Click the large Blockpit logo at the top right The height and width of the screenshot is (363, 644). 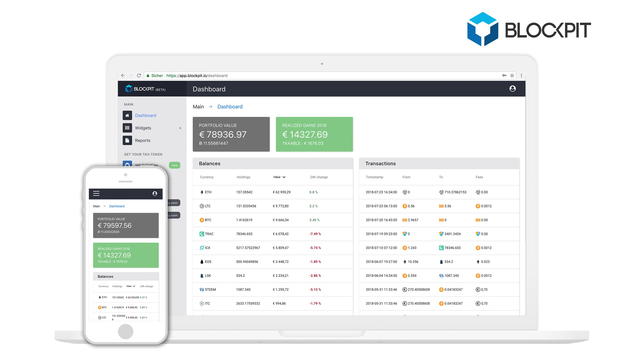click(x=529, y=29)
